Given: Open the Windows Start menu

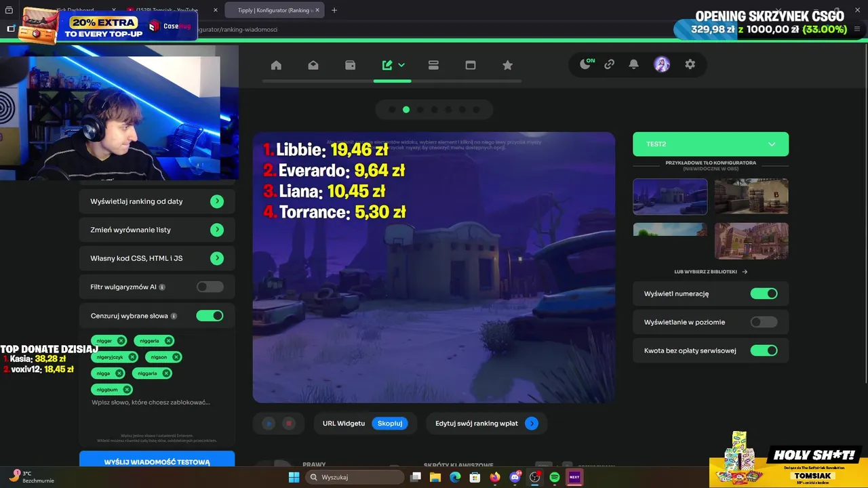Looking at the screenshot, I should [x=294, y=477].
